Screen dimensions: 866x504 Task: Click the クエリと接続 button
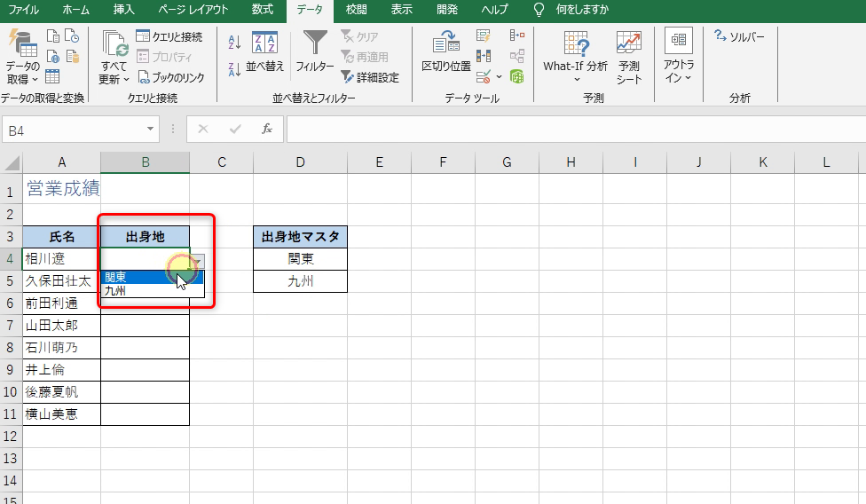[x=169, y=36]
